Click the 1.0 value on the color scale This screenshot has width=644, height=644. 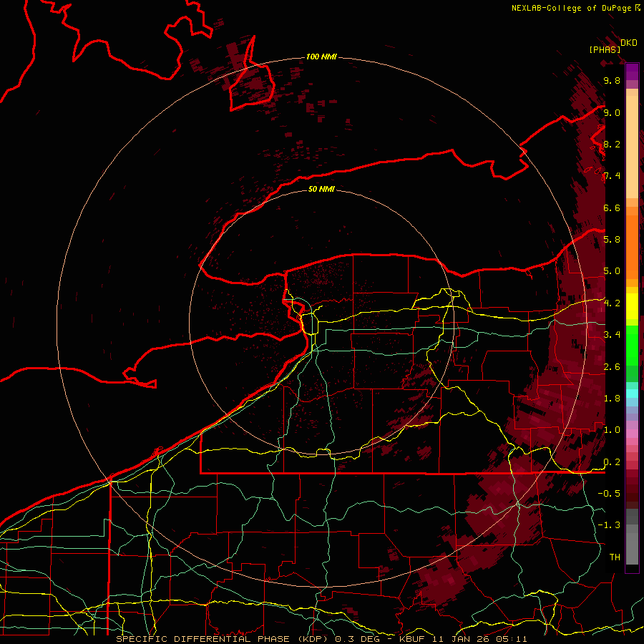click(612, 430)
